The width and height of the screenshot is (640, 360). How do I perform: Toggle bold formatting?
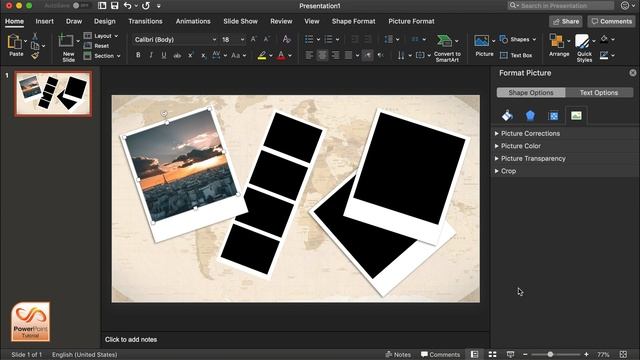tap(138, 55)
